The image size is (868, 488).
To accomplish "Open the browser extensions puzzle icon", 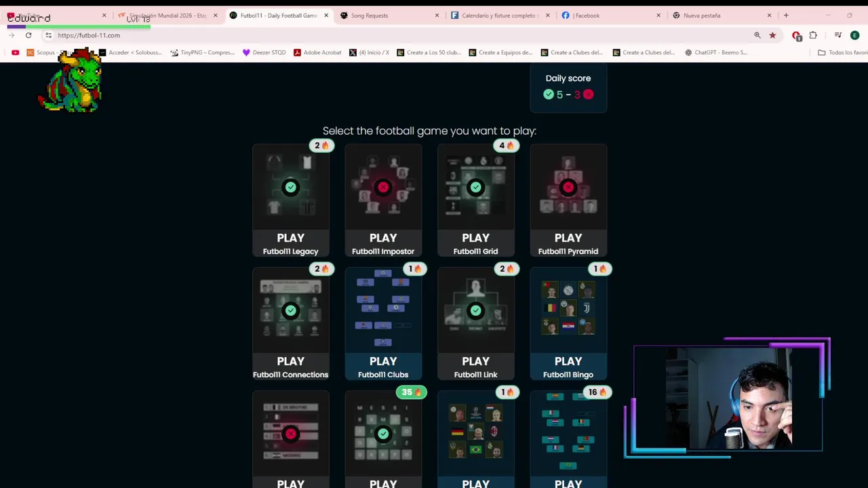I will 813,35.
